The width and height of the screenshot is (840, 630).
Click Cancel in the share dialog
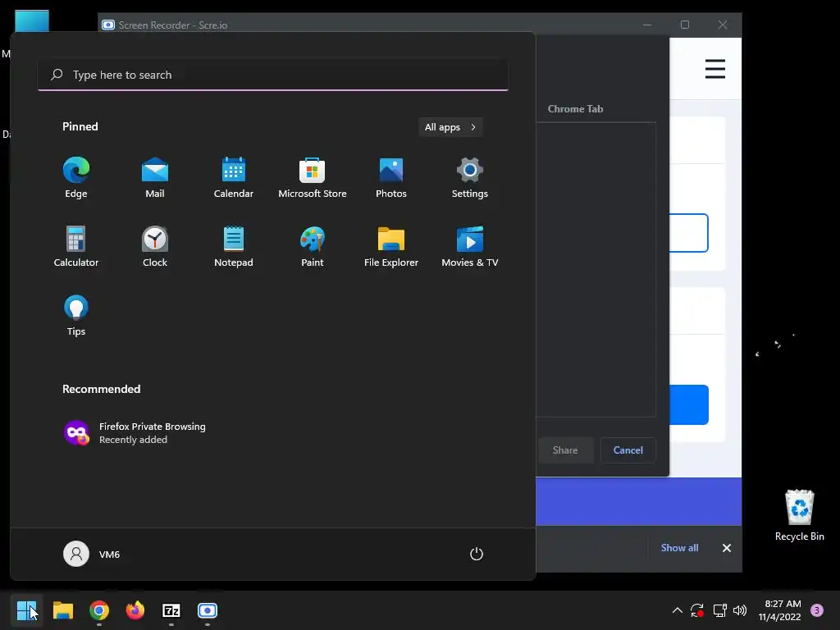click(x=628, y=450)
